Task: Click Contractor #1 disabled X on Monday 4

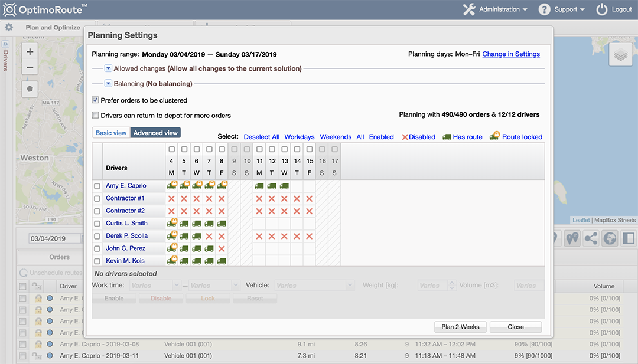Action: 172,198
